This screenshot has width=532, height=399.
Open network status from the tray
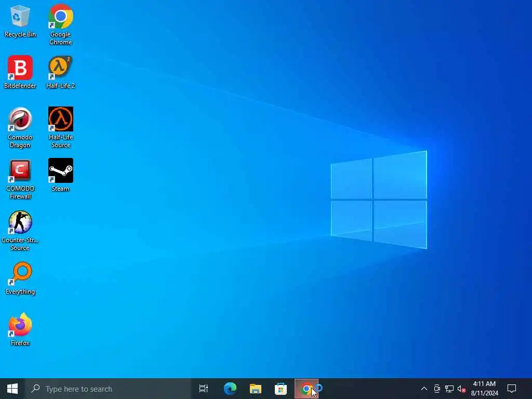(x=449, y=389)
